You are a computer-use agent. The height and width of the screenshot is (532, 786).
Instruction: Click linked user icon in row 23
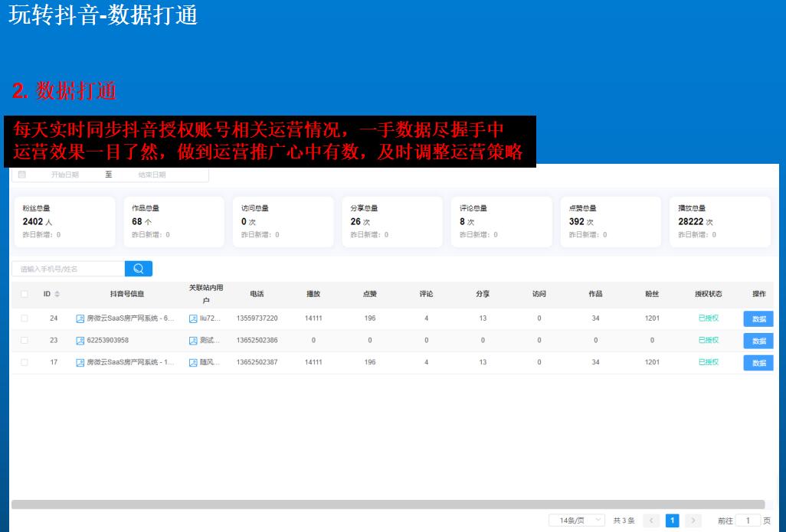[193, 341]
